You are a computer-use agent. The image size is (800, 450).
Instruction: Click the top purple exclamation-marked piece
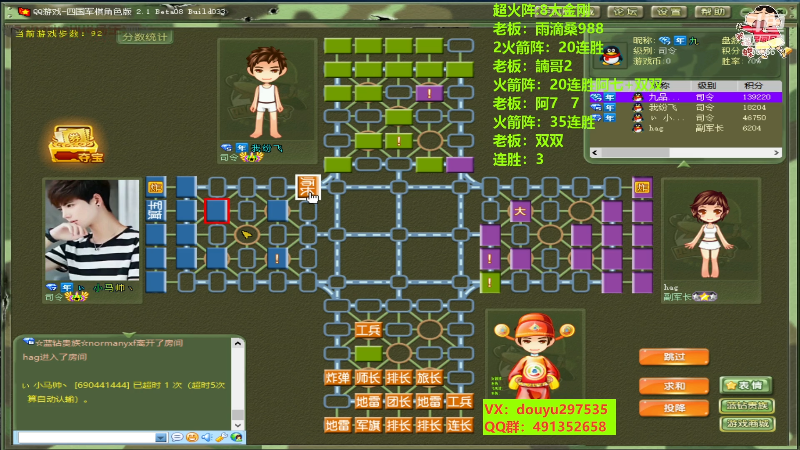point(429,93)
